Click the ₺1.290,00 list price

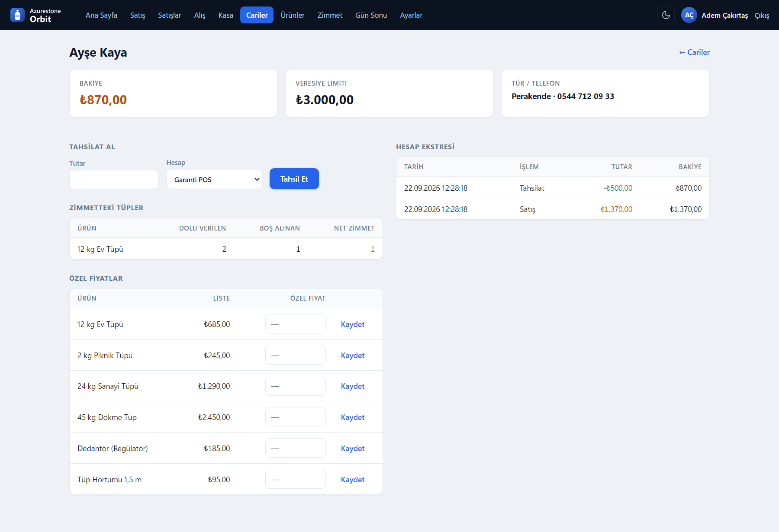214,386
